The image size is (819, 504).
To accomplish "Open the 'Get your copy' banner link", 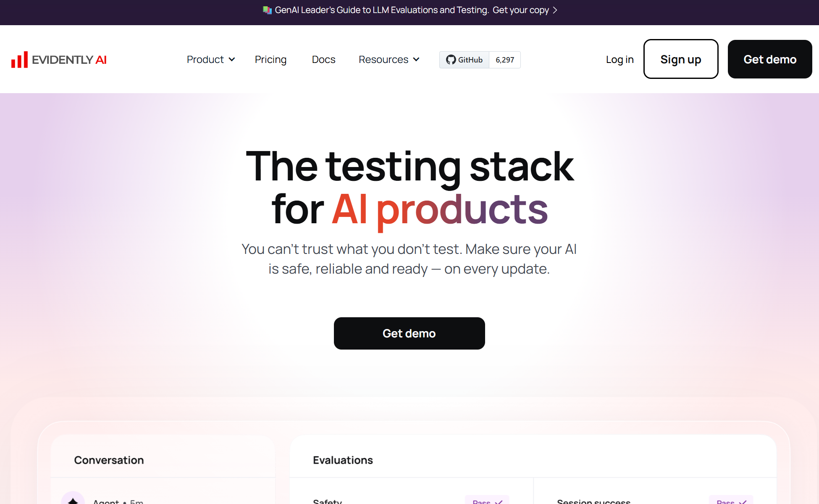I will pyautogui.click(x=521, y=10).
